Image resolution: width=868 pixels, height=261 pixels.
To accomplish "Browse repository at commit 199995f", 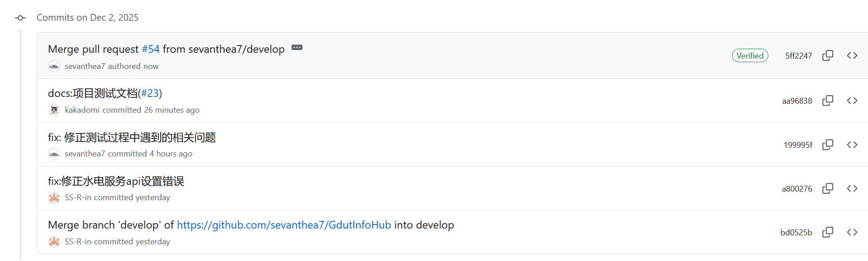I will pos(852,145).
